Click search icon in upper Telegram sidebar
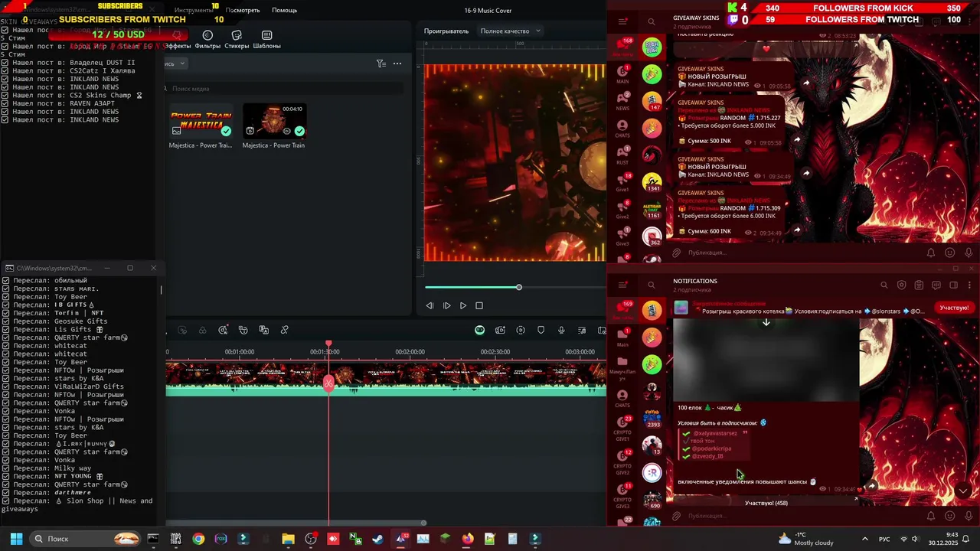This screenshot has height=551, width=980. pos(652,21)
